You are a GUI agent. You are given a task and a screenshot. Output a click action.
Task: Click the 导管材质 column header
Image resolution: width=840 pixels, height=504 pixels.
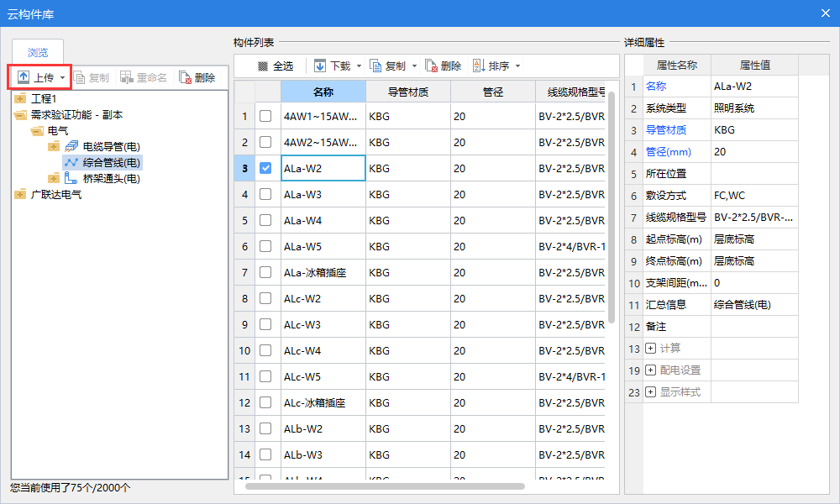coord(408,92)
